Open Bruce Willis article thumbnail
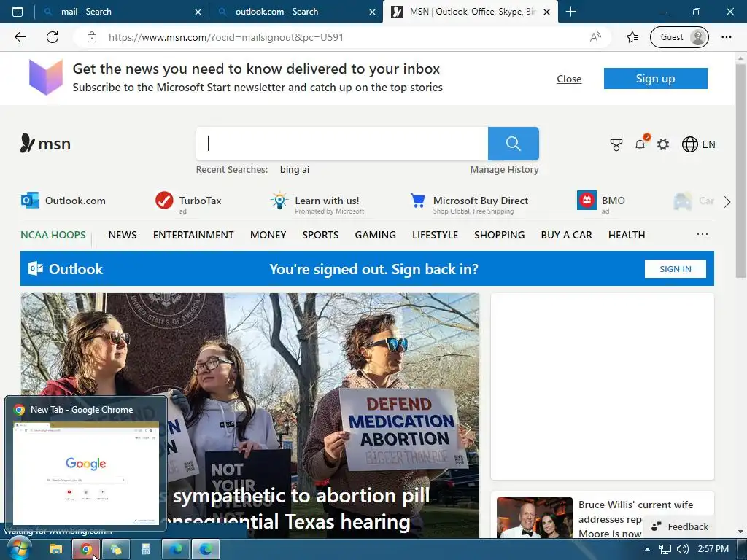Screen dimensions: 747x560 point(535,518)
